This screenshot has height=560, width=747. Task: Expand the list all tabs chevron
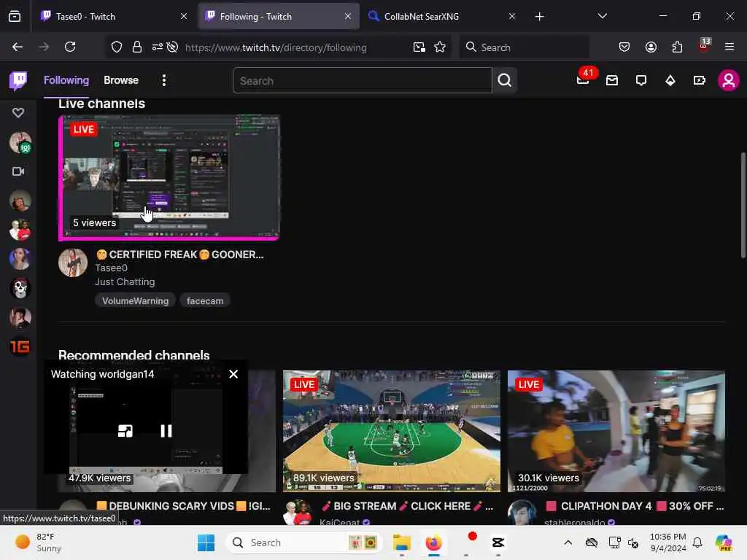pyautogui.click(x=602, y=16)
